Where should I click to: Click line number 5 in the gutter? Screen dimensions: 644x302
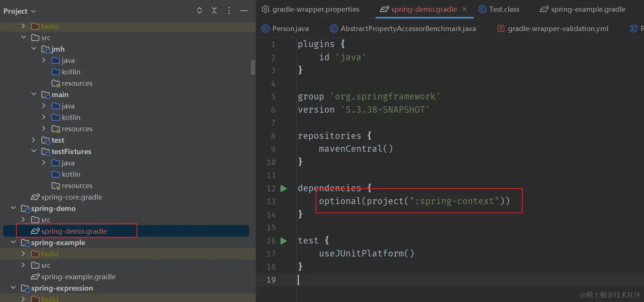[x=273, y=97]
